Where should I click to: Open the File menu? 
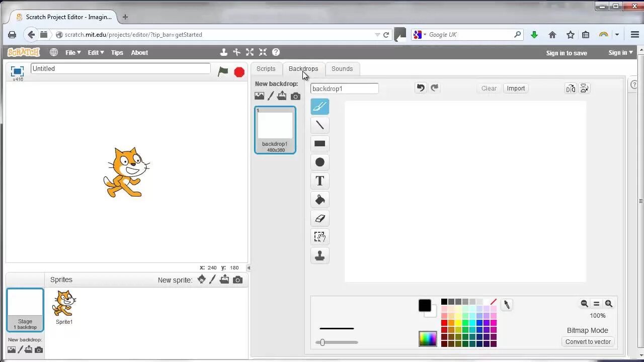click(x=72, y=52)
